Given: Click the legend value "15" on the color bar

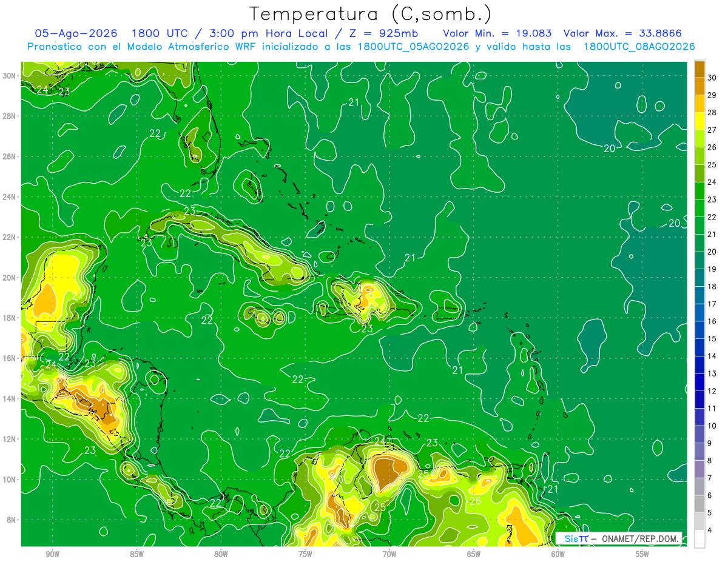Looking at the screenshot, I should (x=712, y=338).
